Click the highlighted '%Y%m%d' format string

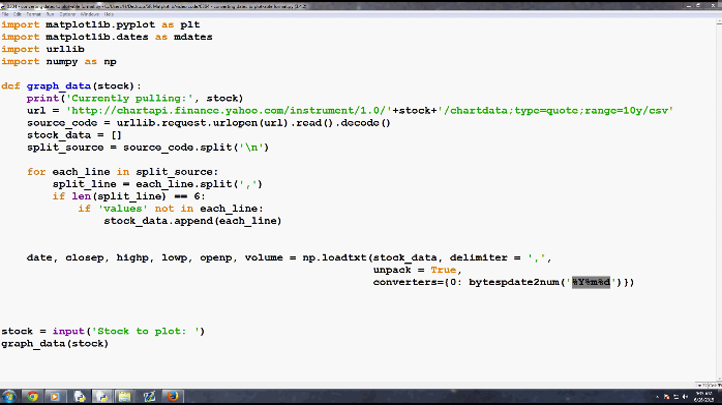pos(591,282)
